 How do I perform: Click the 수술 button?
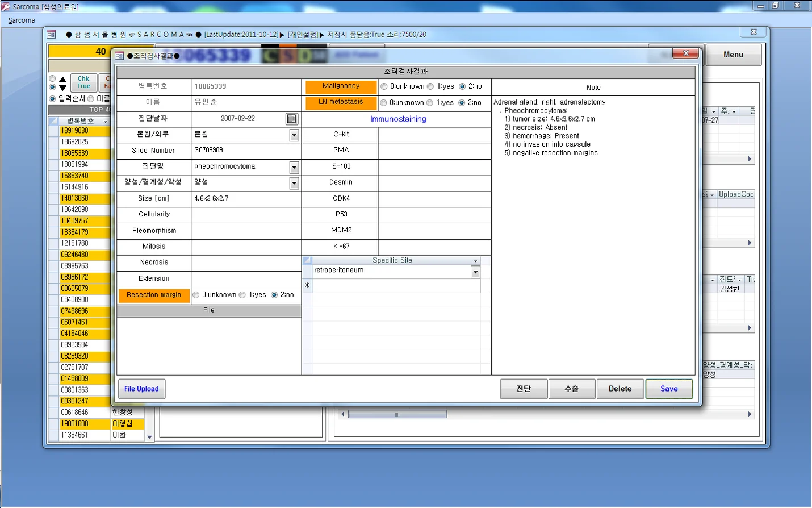pyautogui.click(x=572, y=389)
